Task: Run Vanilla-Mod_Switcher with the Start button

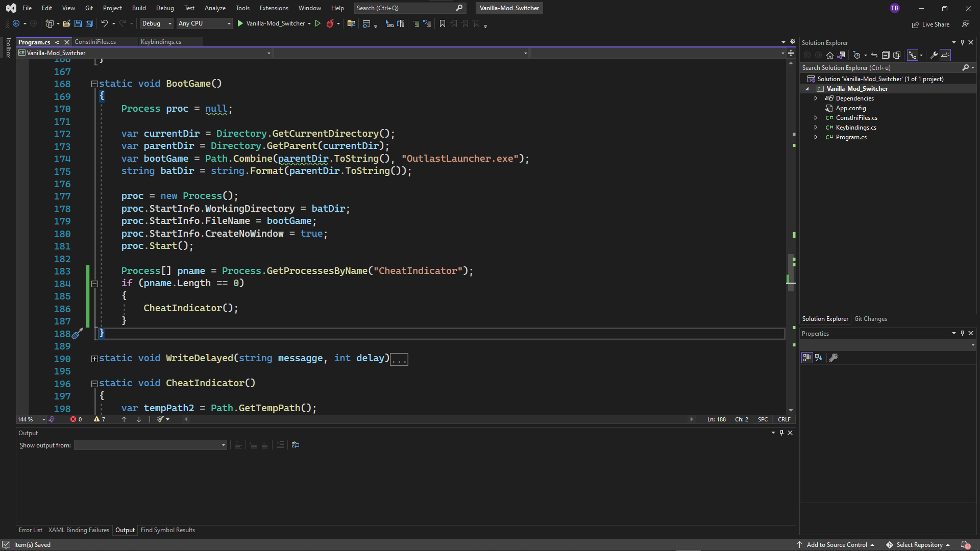Action: pos(240,23)
